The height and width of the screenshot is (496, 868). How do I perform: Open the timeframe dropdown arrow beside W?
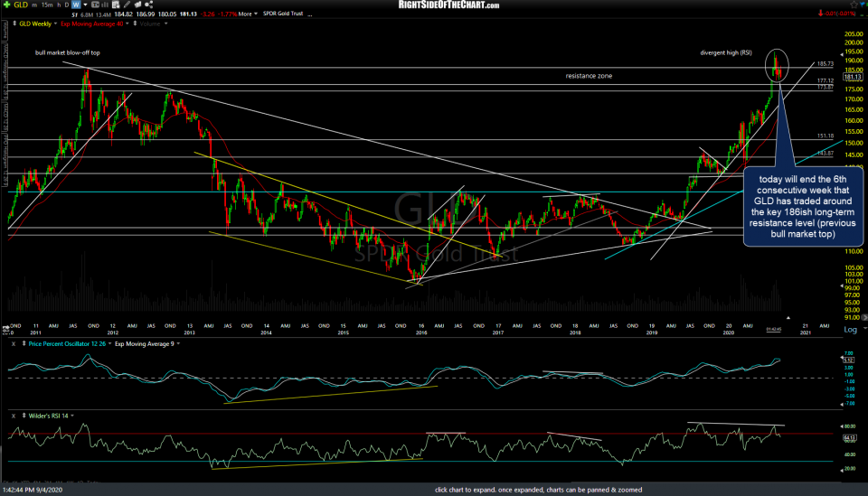click(x=85, y=5)
